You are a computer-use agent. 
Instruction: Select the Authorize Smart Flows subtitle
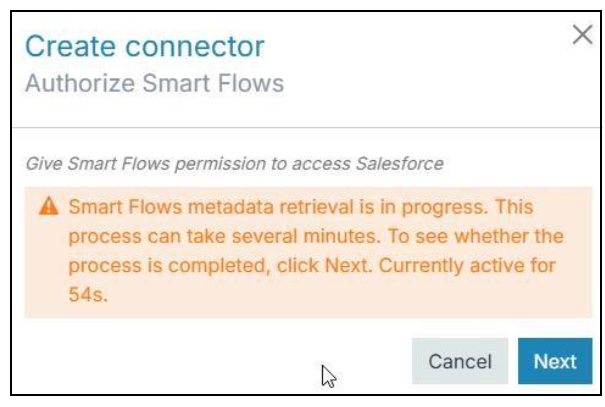pyautogui.click(x=154, y=83)
